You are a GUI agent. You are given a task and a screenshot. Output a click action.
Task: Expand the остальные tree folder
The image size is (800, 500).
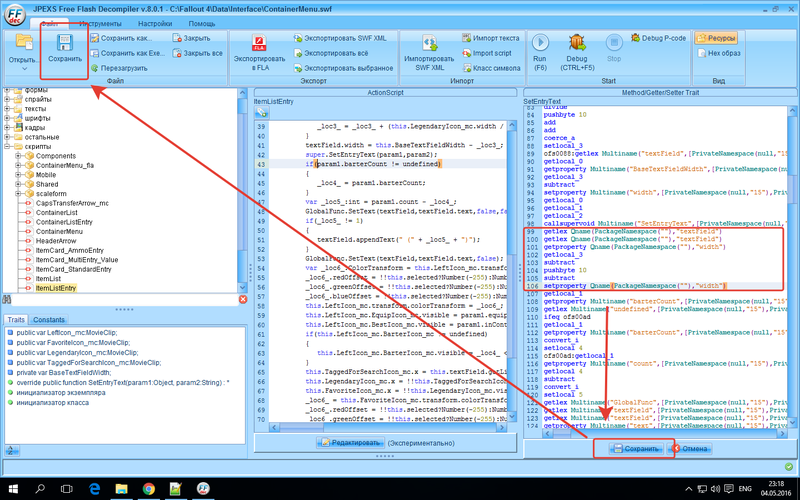click(x=8, y=137)
